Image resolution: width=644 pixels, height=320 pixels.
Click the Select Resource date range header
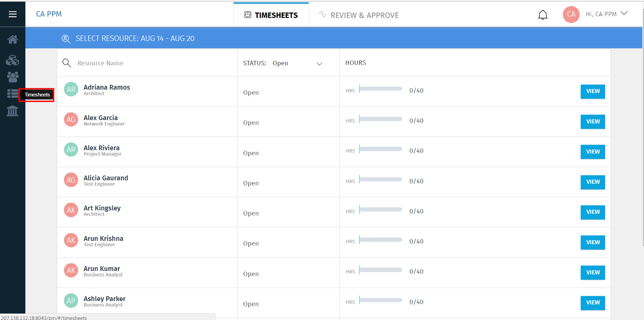pyautogui.click(x=135, y=39)
